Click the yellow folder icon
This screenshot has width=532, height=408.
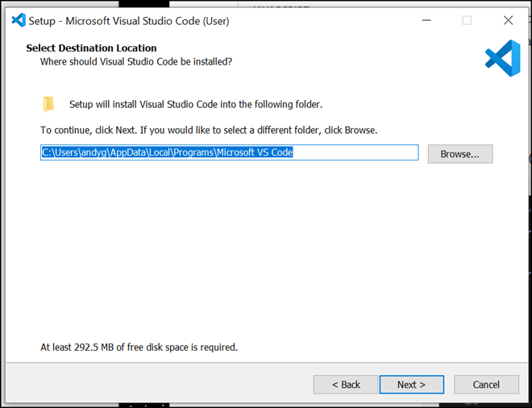pyautogui.click(x=49, y=104)
